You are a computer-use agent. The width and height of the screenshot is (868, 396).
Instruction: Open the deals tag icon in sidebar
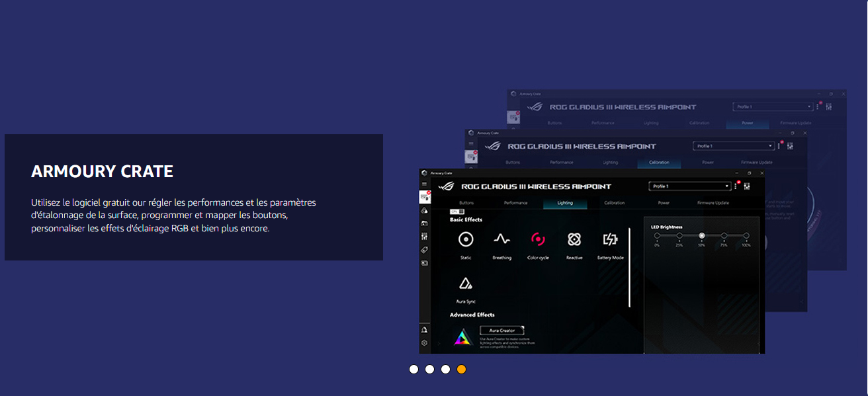coord(425,250)
